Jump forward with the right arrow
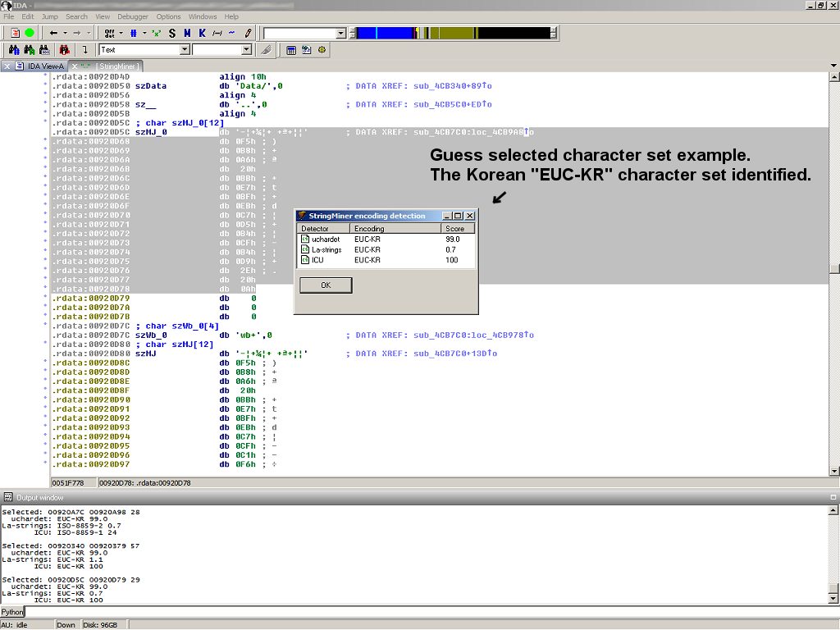840x630 pixels. coord(76,33)
